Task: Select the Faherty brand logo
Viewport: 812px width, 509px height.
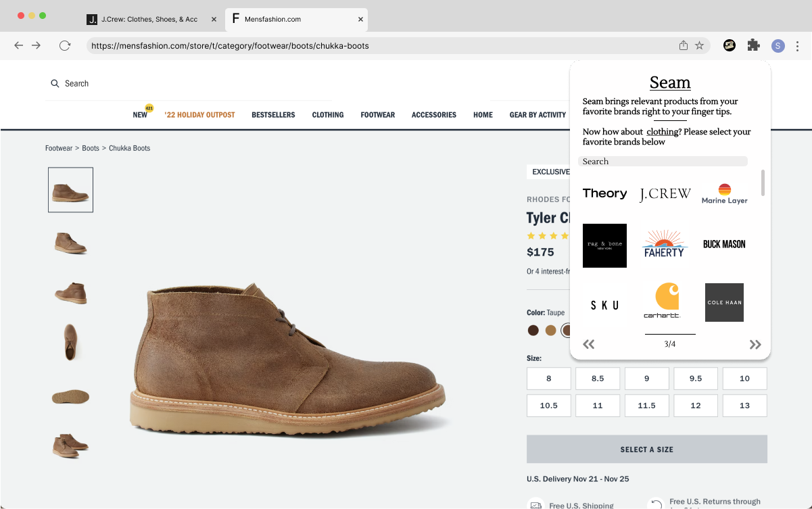Action: pos(664,244)
